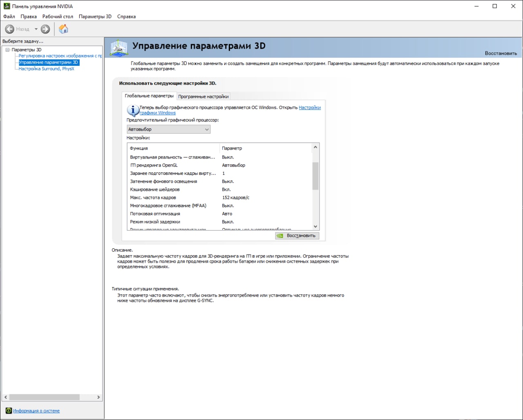The image size is (523, 420).
Task: Click the Настройки графики Windows link
Action: point(230,110)
